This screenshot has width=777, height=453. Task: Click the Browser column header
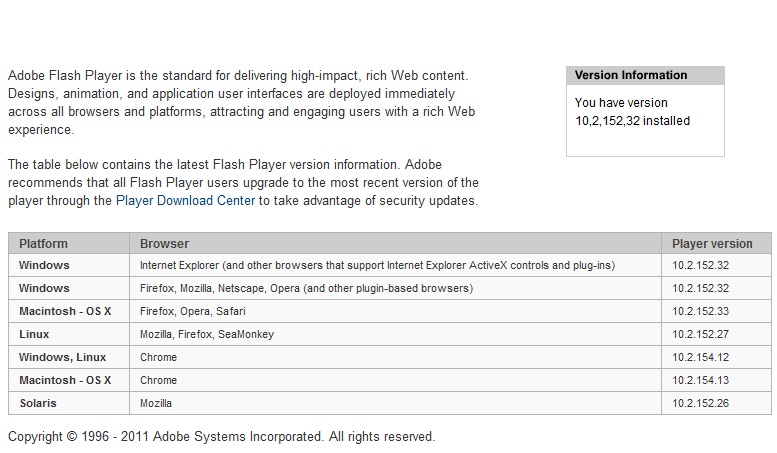164,243
